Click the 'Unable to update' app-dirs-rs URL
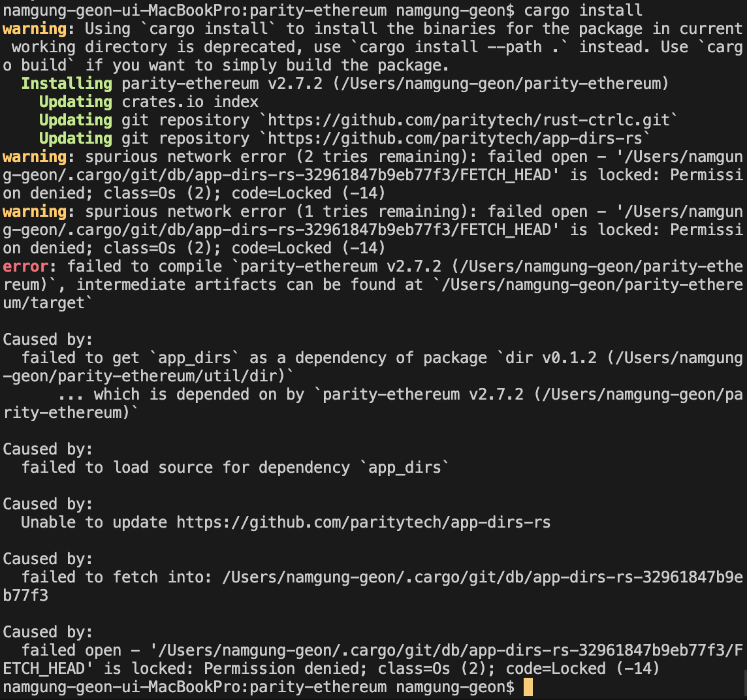 click(364, 522)
